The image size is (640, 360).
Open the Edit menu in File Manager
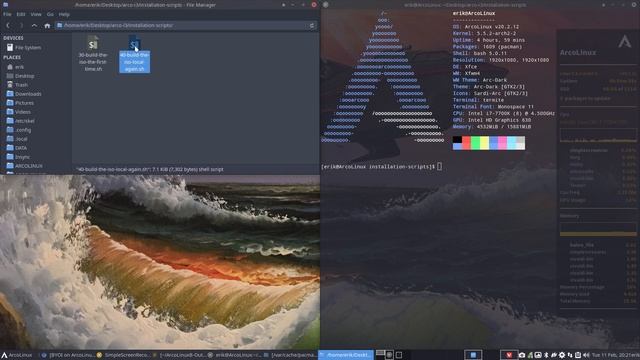coord(21,14)
